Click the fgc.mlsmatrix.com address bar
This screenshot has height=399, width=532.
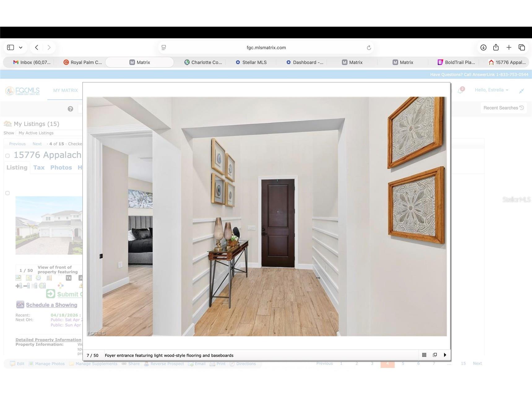(266, 47)
